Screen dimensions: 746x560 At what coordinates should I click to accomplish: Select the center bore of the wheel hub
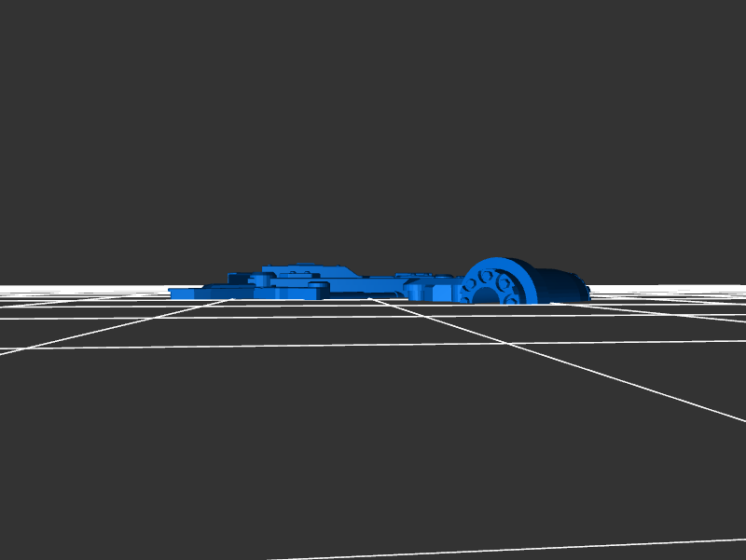(488, 295)
